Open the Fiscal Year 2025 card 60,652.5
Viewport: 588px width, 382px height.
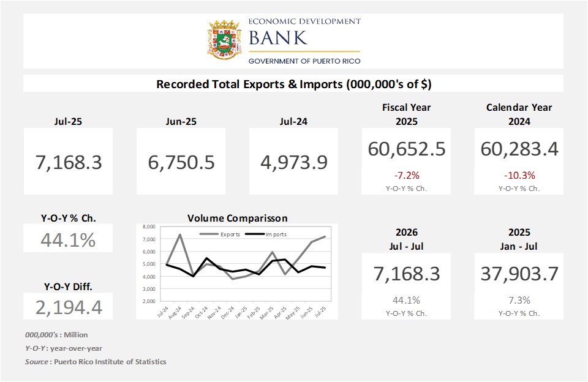tap(406, 149)
